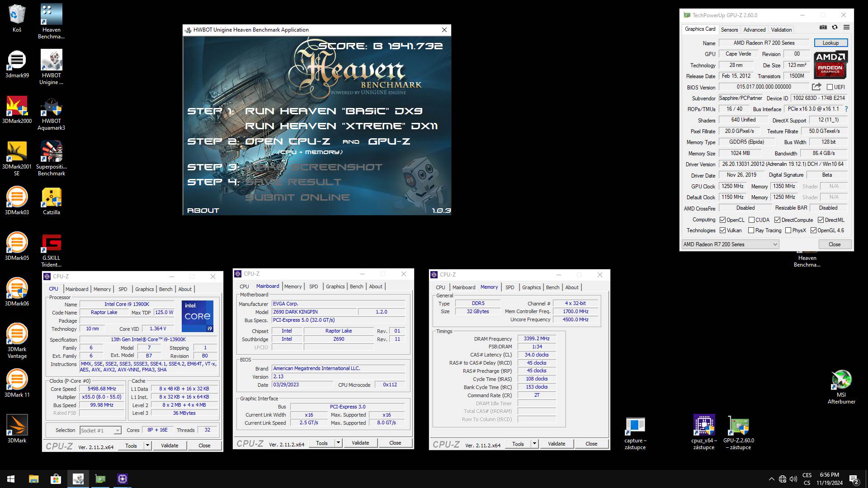Toggle the OpenCL checkbox
The width and height of the screenshot is (868, 488).
(722, 220)
